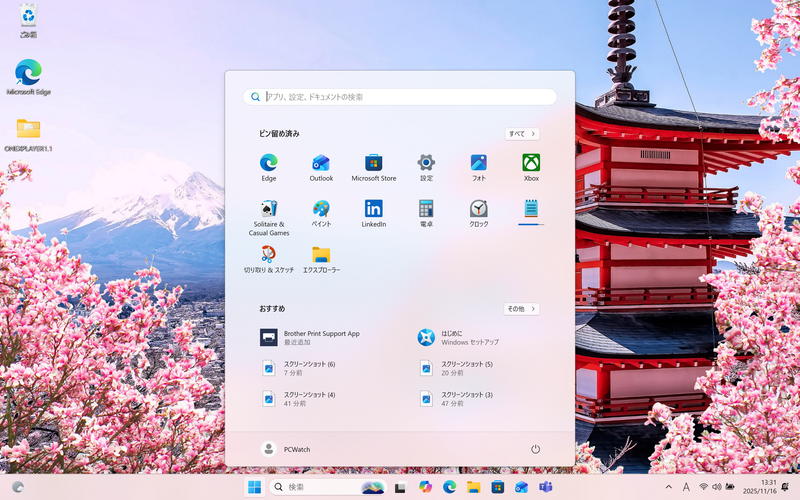Open Outlook from the taskbar
The image size is (800, 500).
pos(521,487)
